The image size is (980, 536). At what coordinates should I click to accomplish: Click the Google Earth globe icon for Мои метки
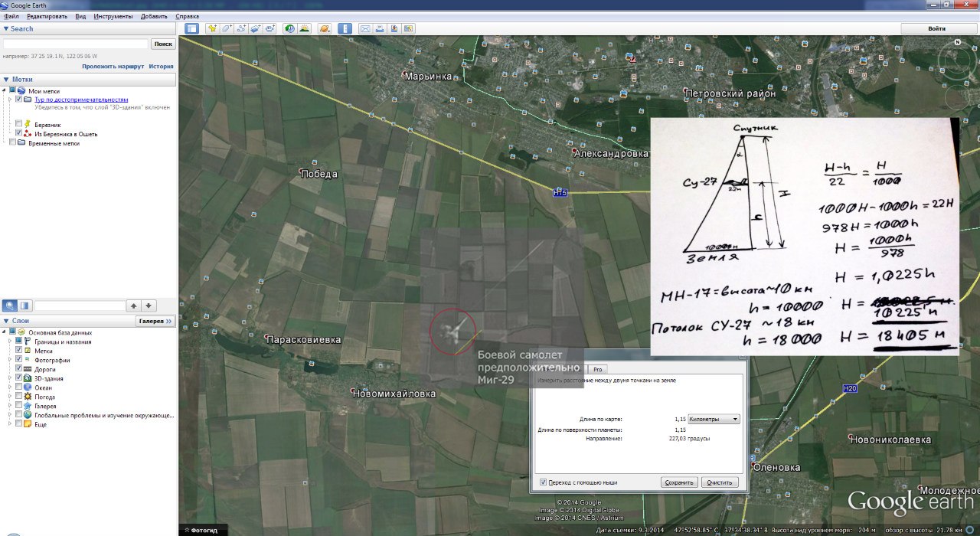coord(22,91)
